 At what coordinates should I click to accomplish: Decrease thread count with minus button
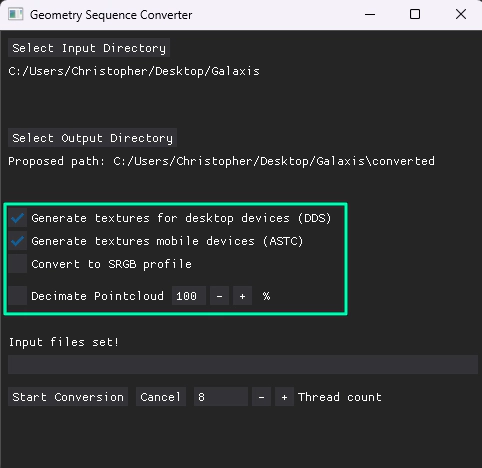pos(261,397)
